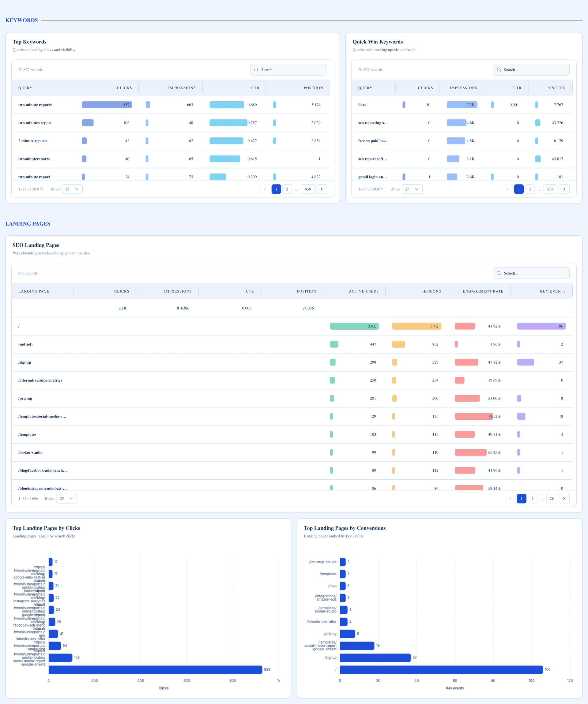The width and height of the screenshot is (588, 704).
Task: Open Rows dropdown in Top Keywords
Action: coord(72,189)
